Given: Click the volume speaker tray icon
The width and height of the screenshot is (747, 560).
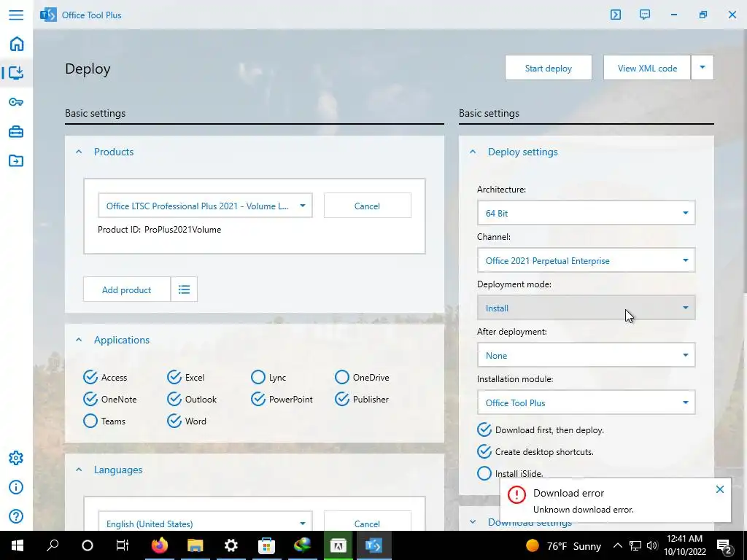Looking at the screenshot, I should point(653,545).
